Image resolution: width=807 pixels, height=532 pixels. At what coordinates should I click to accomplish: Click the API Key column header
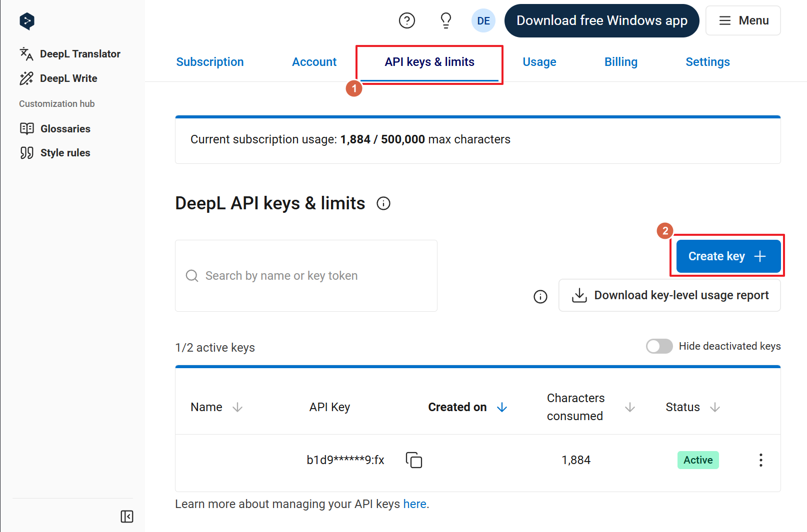point(329,407)
